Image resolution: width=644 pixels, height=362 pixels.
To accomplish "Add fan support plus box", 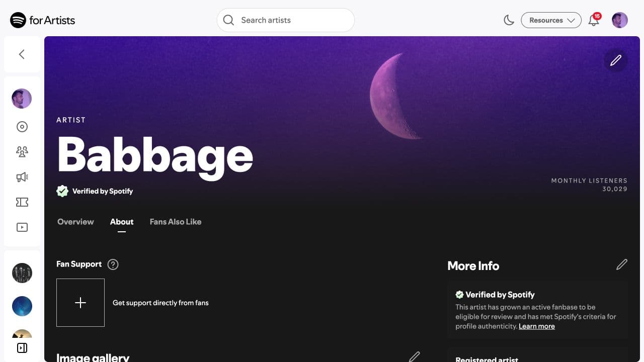I will point(80,303).
